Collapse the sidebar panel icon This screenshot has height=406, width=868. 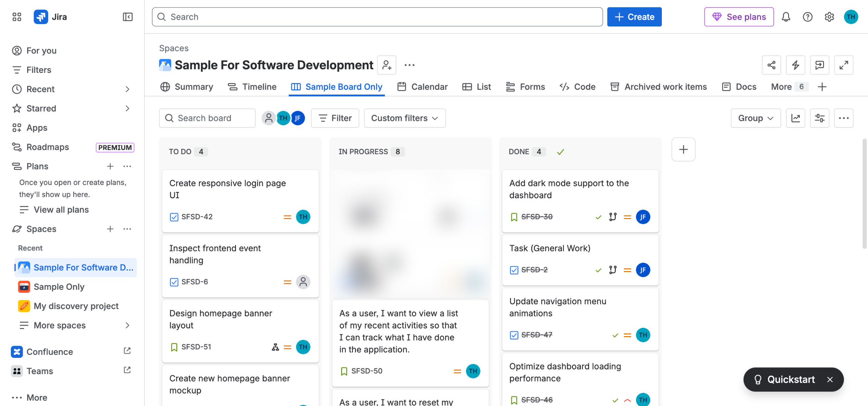coord(127,17)
